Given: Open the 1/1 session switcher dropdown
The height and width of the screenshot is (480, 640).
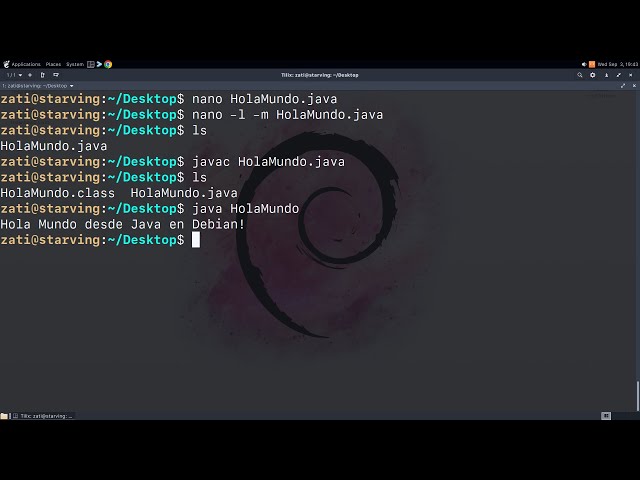Looking at the screenshot, I should pyautogui.click(x=14, y=75).
